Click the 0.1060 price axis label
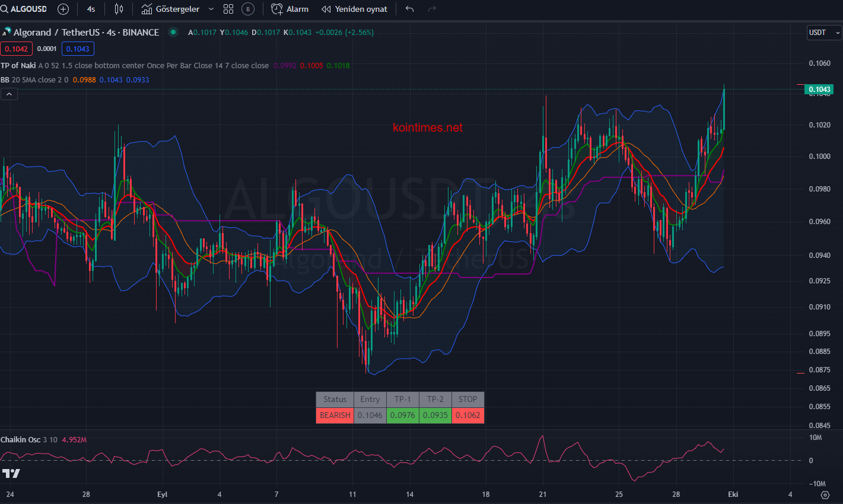 pyautogui.click(x=820, y=63)
